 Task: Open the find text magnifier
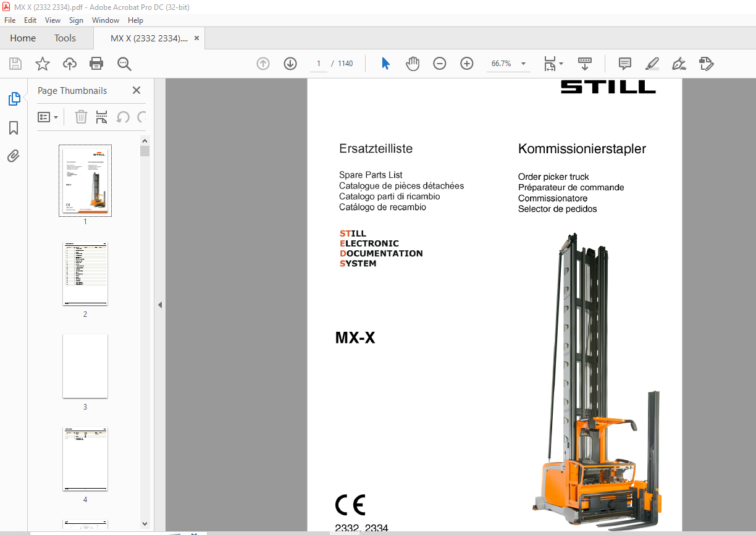point(124,64)
